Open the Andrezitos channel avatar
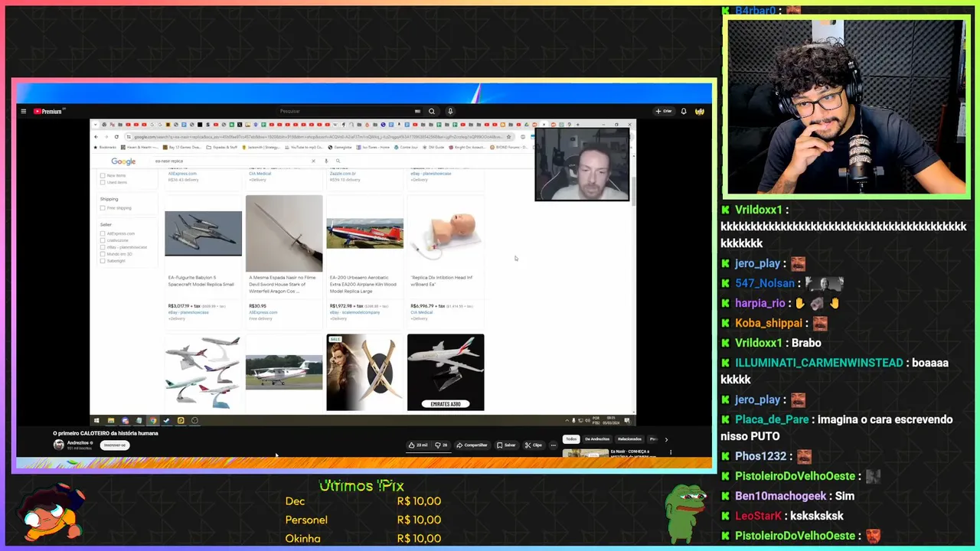This screenshot has height=551, width=980. point(58,445)
